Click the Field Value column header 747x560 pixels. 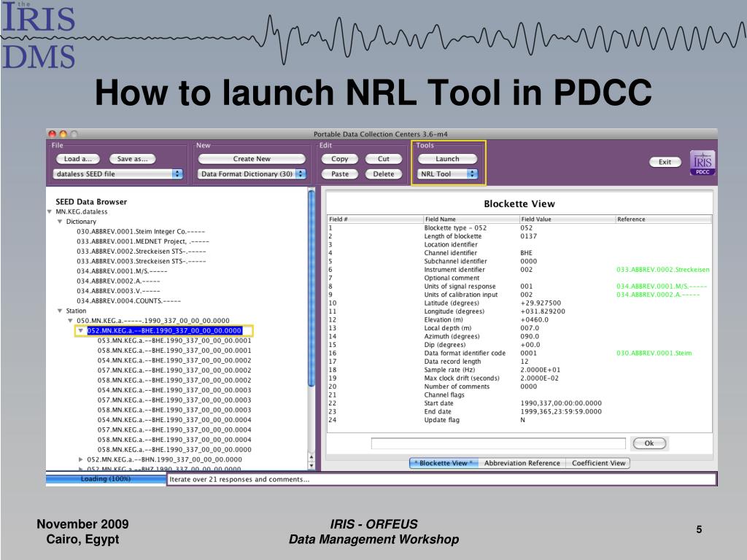568,219
